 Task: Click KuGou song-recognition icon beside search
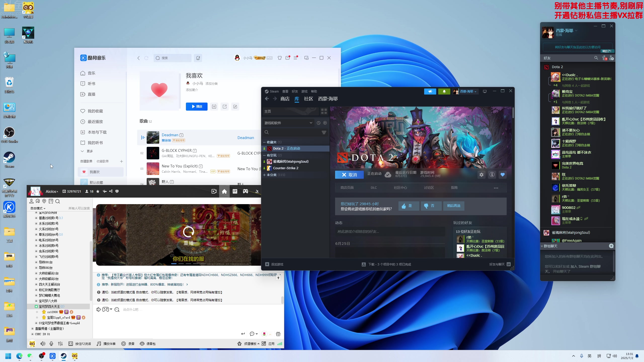(198, 58)
